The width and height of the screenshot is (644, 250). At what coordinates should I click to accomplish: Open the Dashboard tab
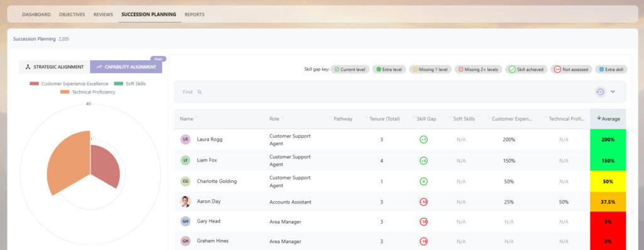36,14
